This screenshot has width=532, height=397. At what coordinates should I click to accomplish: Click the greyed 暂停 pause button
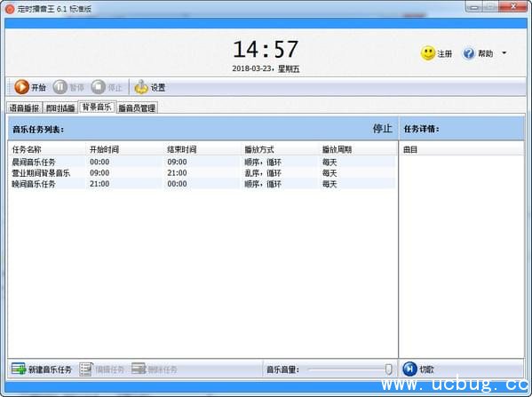[68, 87]
